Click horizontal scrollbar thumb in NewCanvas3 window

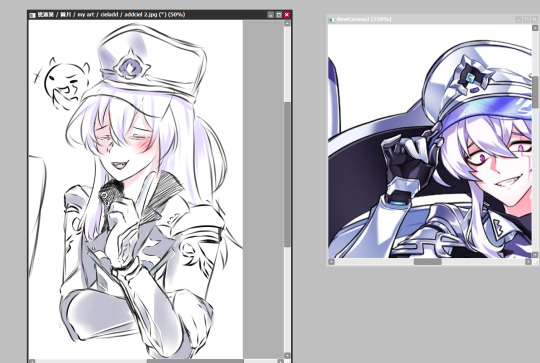click(x=427, y=262)
